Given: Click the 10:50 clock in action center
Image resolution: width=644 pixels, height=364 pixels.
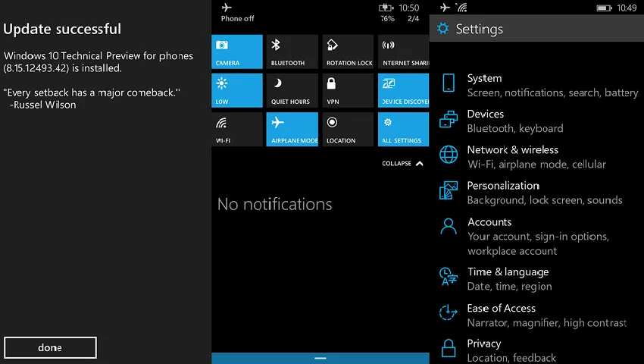Looking at the screenshot, I should (x=409, y=8).
